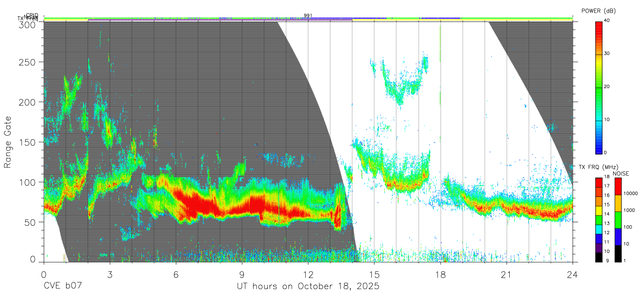Click the 10000 noise scale label
This screenshot has height=297, width=644.
point(630,194)
